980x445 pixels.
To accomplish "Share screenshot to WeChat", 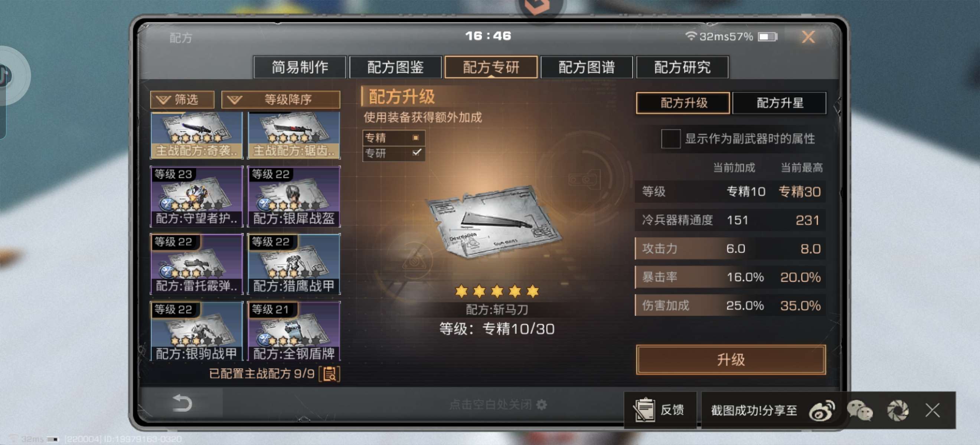I will tap(860, 411).
